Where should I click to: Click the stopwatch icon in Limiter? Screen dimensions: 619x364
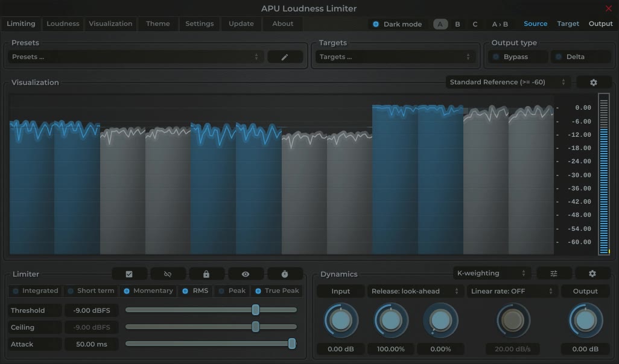[x=285, y=274]
